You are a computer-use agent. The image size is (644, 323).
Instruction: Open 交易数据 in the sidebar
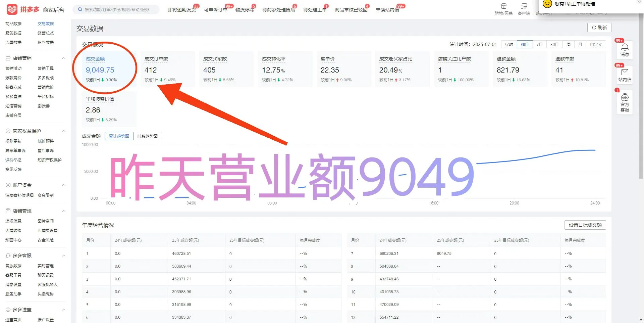(x=46, y=24)
